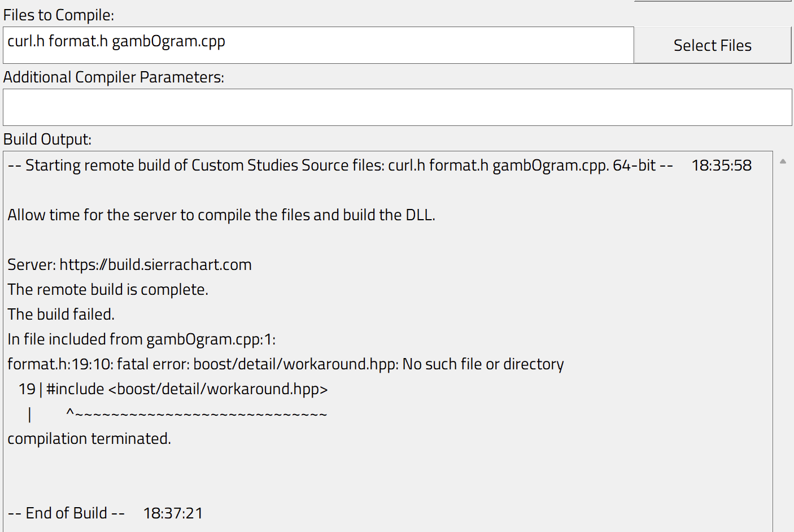Click the '-- End of Build --' line

coord(67,513)
